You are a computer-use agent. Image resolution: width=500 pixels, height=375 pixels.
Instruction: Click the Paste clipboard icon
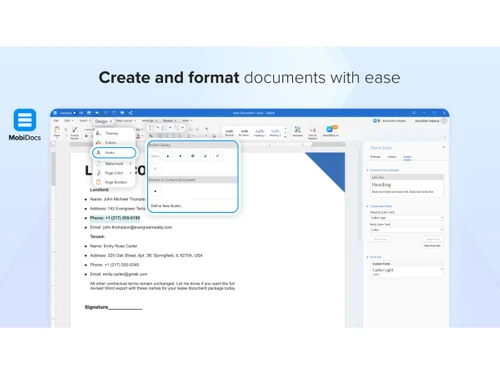point(57,130)
